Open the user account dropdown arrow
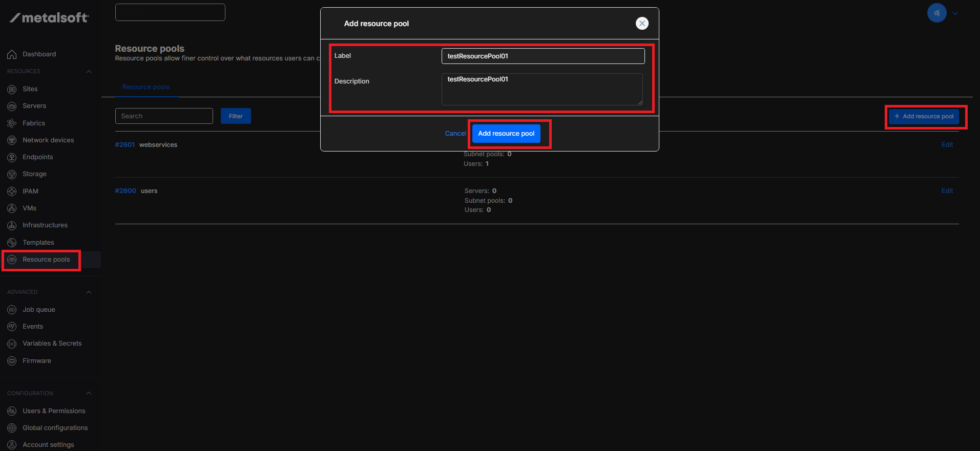The width and height of the screenshot is (980, 451). pyautogui.click(x=955, y=13)
